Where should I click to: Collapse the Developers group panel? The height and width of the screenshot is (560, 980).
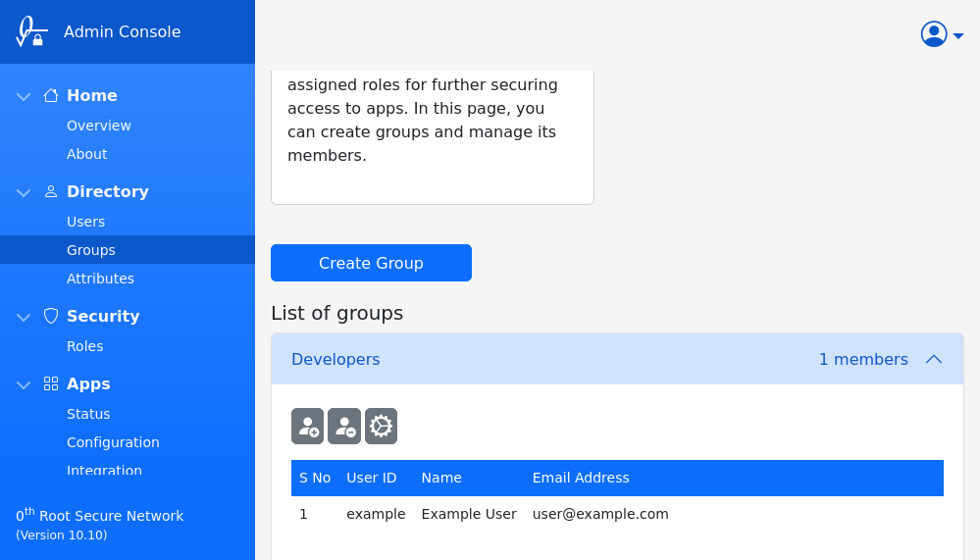pyautogui.click(x=933, y=359)
